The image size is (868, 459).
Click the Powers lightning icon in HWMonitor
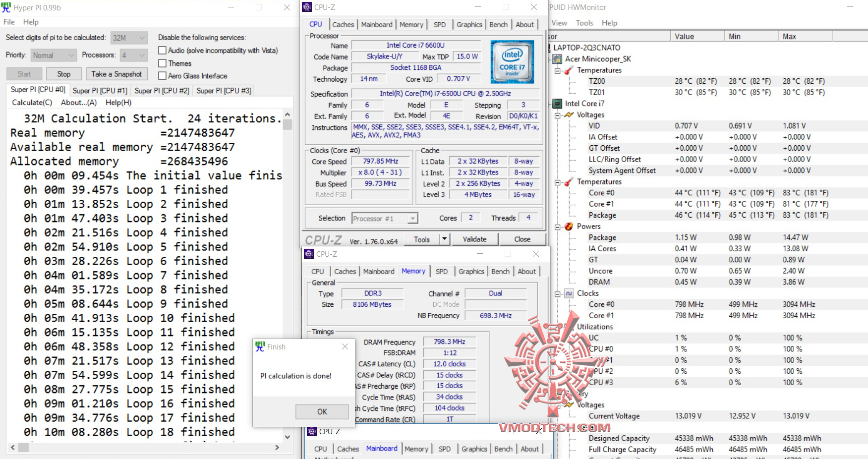point(568,226)
